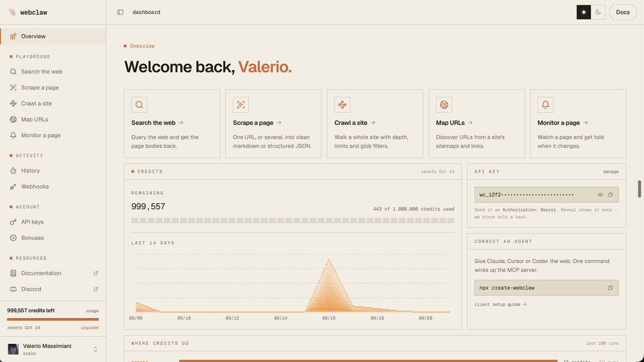Click the Map URLs card icon

pyautogui.click(x=444, y=105)
